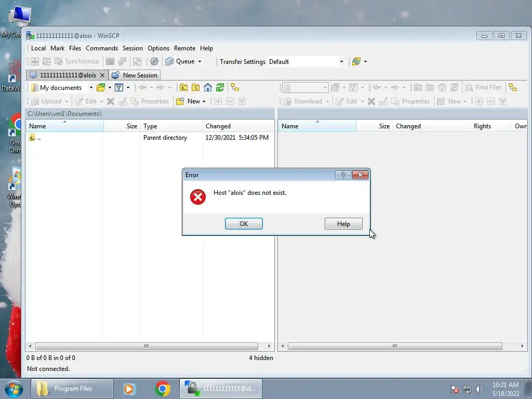Click the local Delete X icon
The width and height of the screenshot is (532, 399).
[111, 101]
